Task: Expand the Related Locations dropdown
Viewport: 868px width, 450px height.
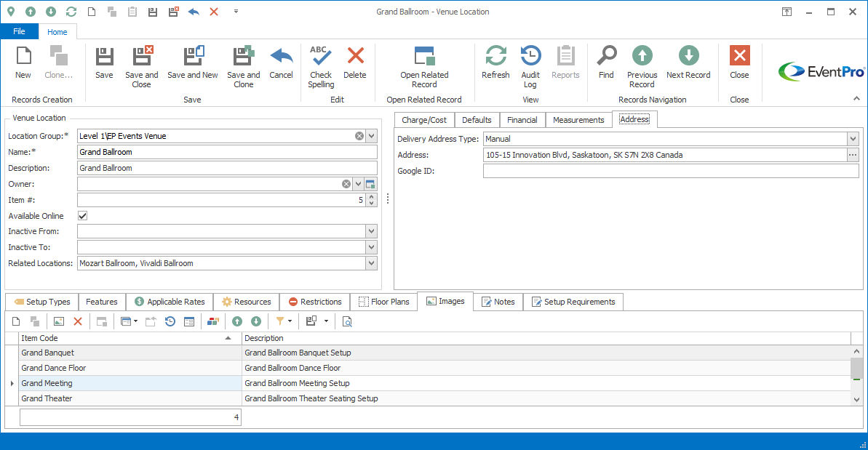Action: [372, 264]
